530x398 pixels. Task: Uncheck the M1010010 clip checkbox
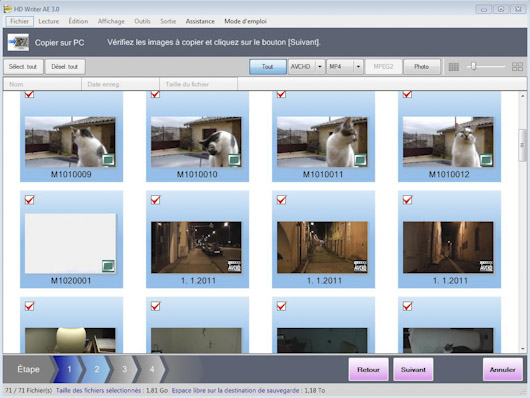(155, 94)
